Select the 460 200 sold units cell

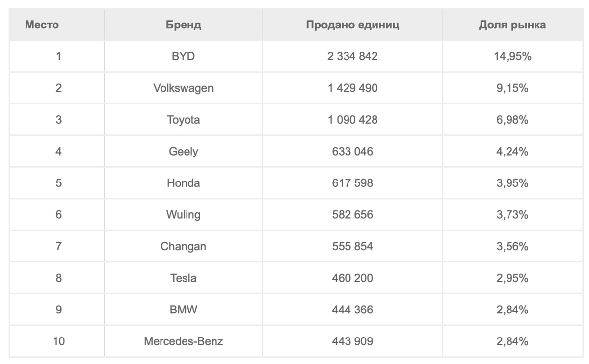[352, 278]
